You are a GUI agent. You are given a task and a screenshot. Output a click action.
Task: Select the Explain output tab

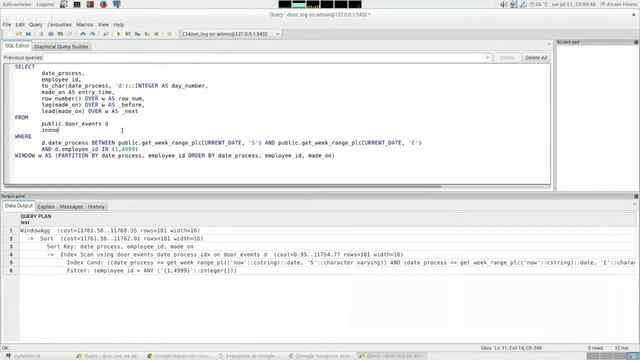tap(46, 207)
